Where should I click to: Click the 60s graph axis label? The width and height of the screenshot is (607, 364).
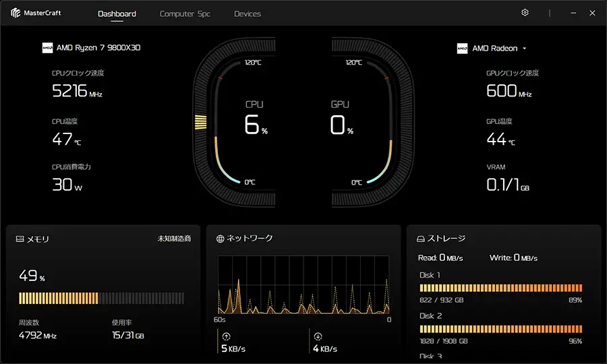click(x=219, y=320)
